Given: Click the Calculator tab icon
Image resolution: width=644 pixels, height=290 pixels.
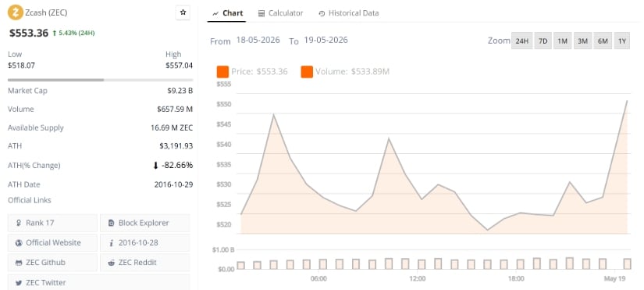Looking at the screenshot, I should coord(262,13).
